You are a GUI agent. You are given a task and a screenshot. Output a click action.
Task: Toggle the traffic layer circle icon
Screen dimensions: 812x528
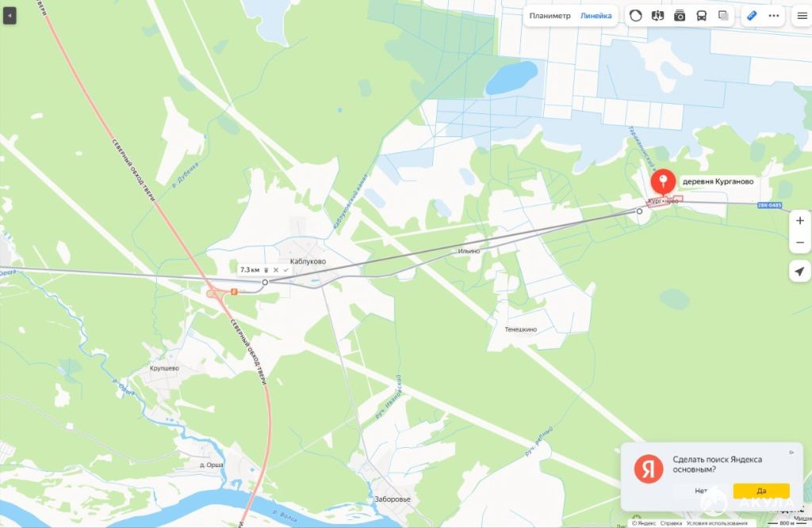click(635, 16)
